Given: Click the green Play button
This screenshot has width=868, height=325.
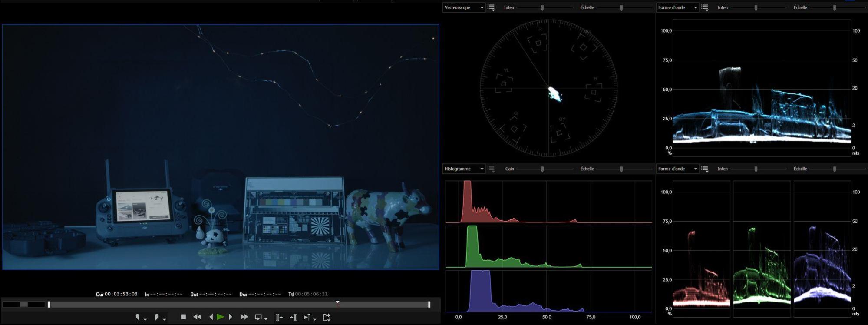Looking at the screenshot, I should pyautogui.click(x=220, y=317).
